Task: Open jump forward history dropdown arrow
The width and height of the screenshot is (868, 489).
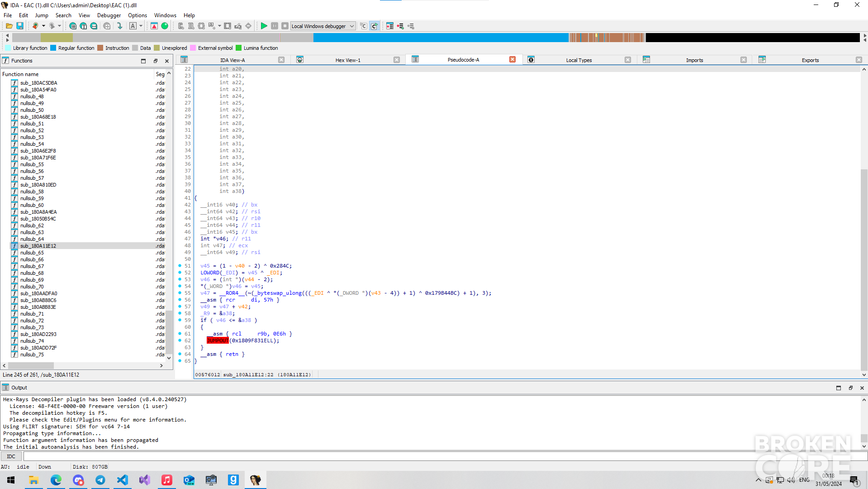Action: [x=59, y=26]
